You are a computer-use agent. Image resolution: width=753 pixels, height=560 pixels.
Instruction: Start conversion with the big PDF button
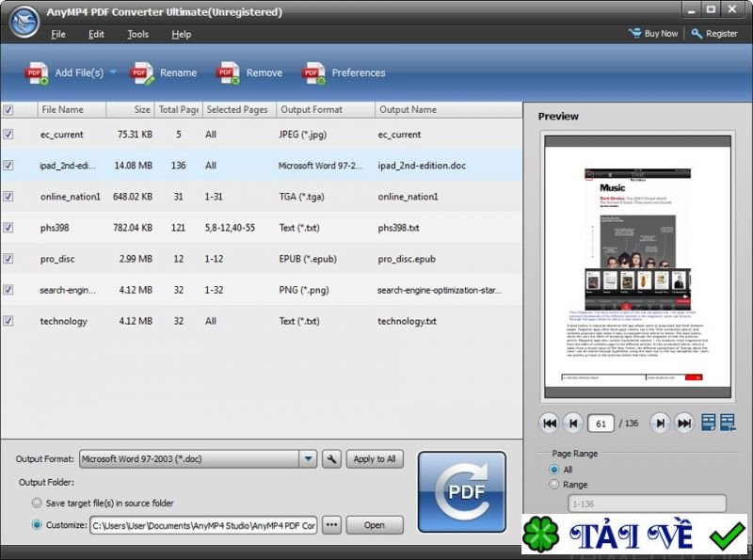pyautogui.click(x=461, y=489)
